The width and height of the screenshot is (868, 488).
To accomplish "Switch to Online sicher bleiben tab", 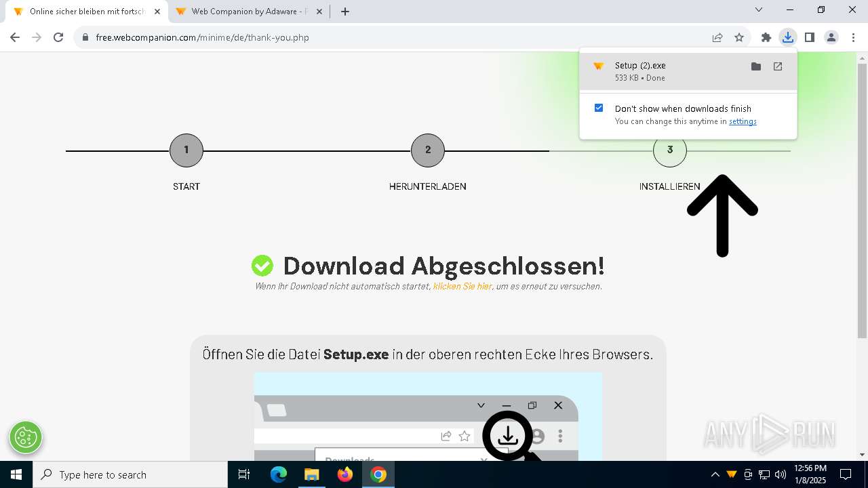I will (87, 12).
